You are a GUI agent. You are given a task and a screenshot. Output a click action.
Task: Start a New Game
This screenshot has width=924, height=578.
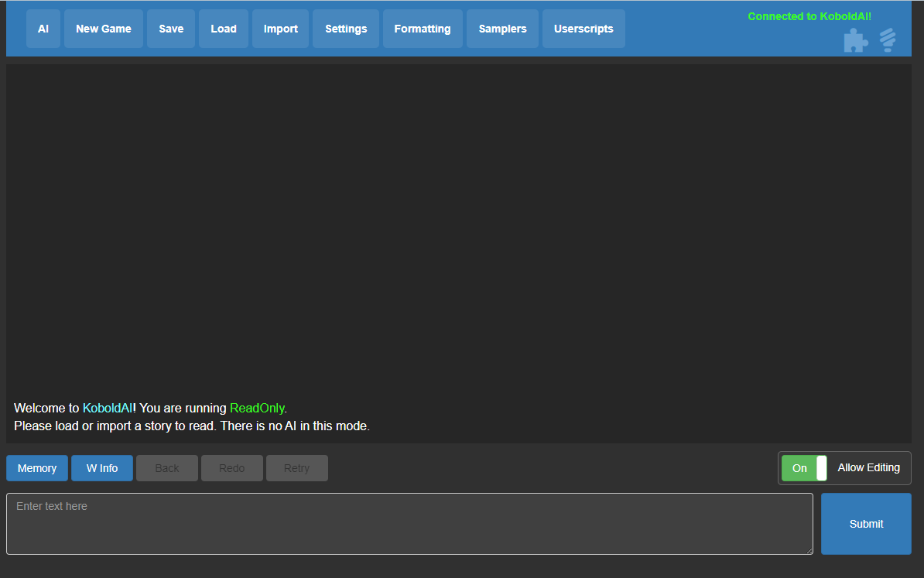click(104, 29)
